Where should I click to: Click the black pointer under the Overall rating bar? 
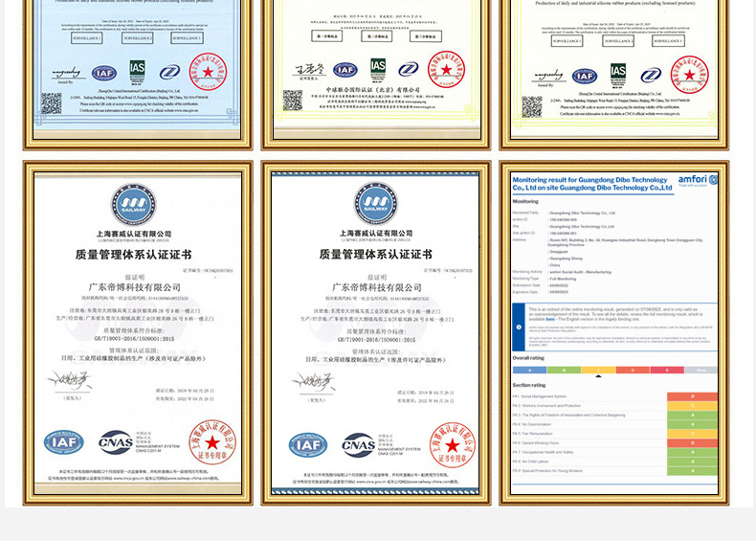tap(598, 376)
